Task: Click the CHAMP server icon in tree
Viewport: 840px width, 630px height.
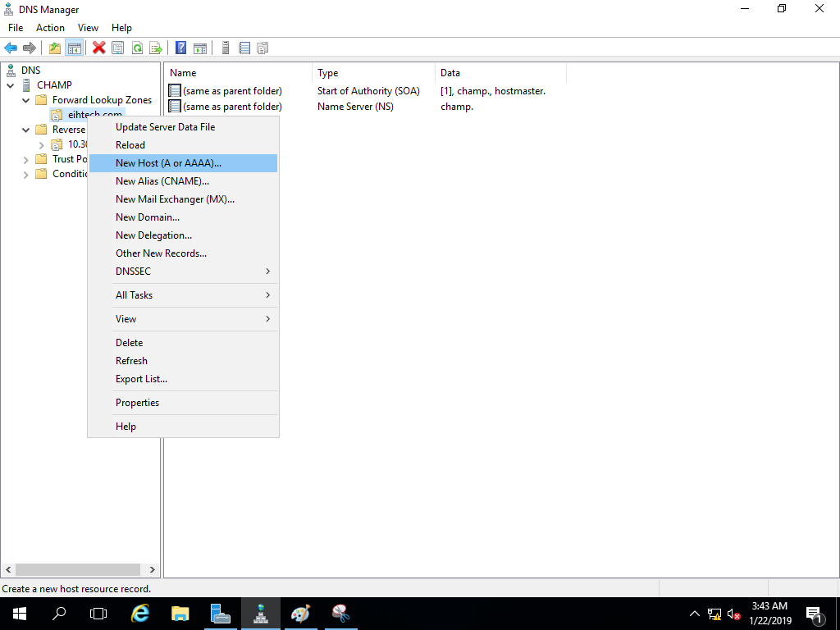Action: click(26, 85)
